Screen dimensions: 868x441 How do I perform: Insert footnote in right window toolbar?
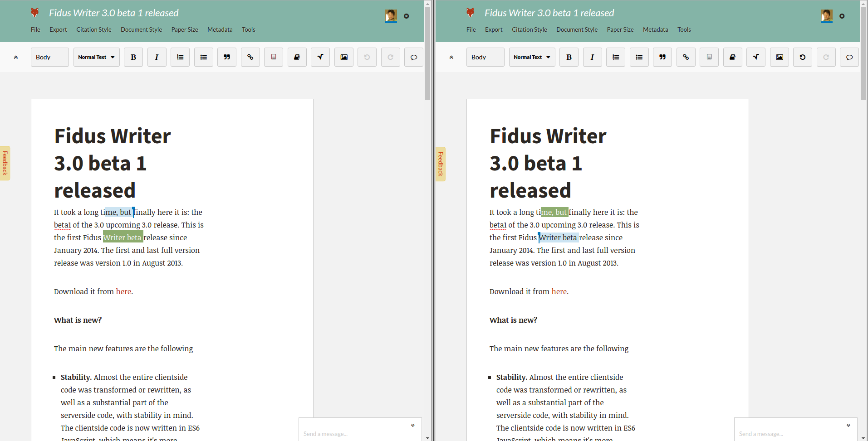tap(709, 57)
